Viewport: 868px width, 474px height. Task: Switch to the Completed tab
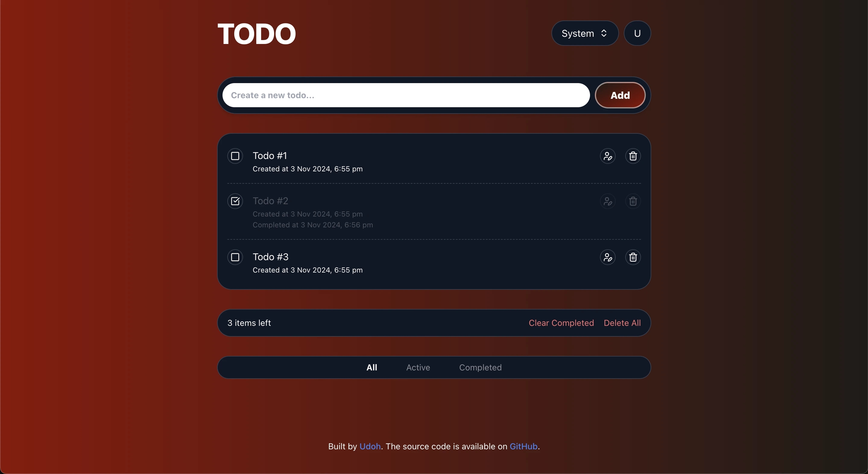(x=480, y=367)
